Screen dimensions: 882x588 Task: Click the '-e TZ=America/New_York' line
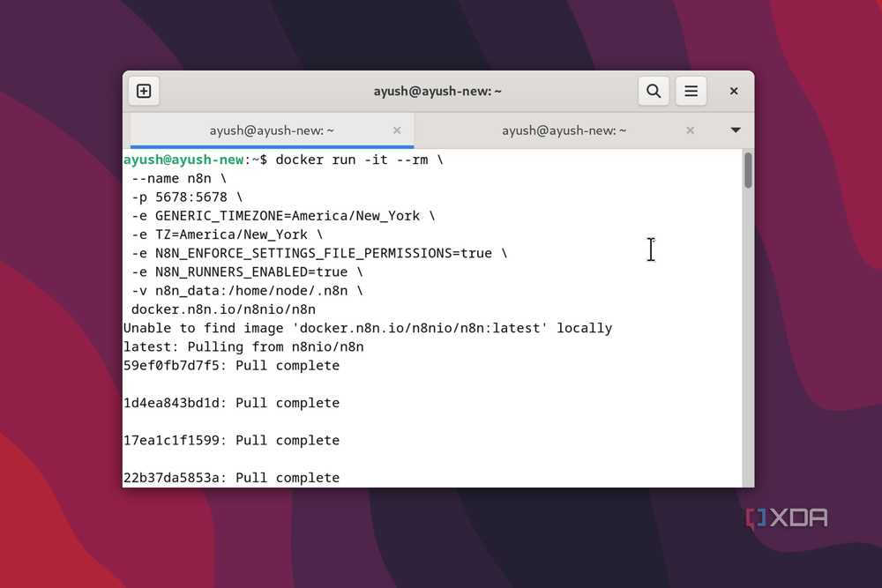(227, 234)
